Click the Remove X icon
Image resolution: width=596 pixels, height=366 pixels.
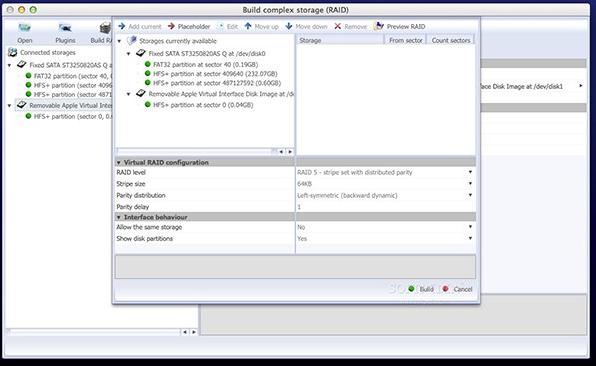coord(338,26)
